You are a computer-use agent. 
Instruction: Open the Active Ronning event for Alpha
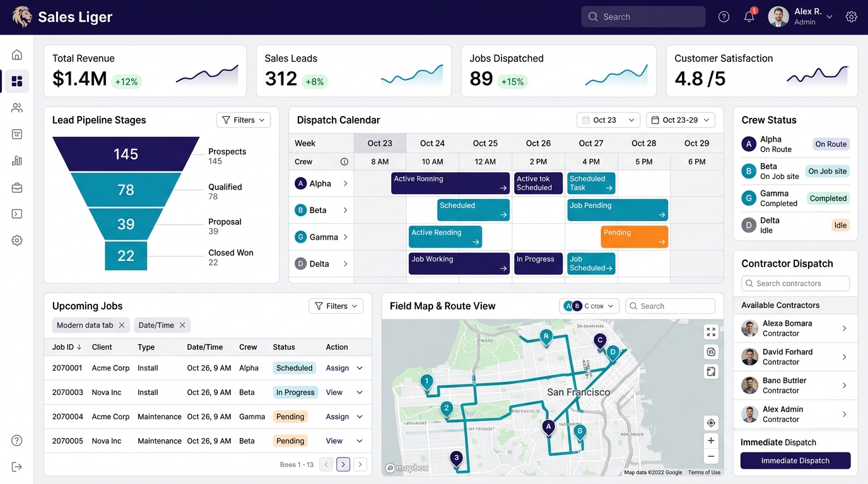point(450,183)
